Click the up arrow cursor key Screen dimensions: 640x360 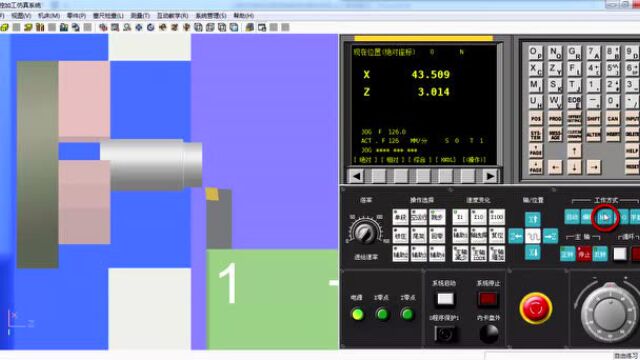tap(574, 151)
